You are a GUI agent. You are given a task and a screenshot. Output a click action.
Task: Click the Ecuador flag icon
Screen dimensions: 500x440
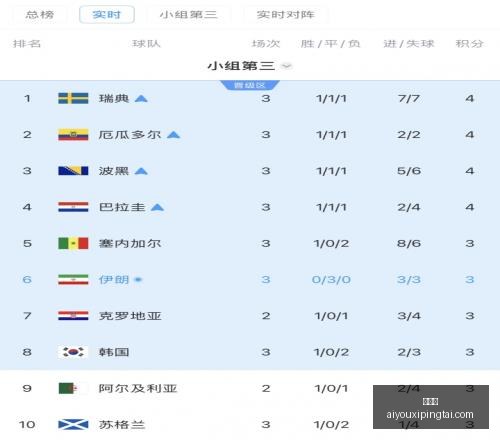tap(73, 135)
